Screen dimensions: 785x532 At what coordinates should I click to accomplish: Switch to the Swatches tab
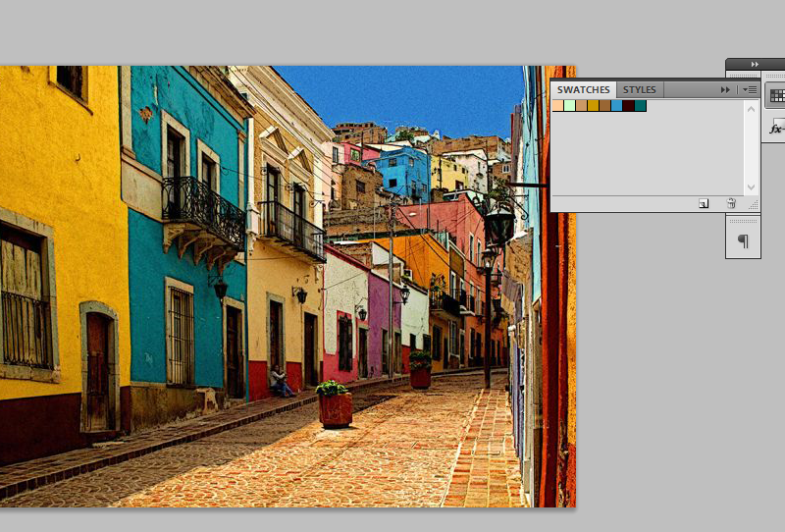point(583,89)
